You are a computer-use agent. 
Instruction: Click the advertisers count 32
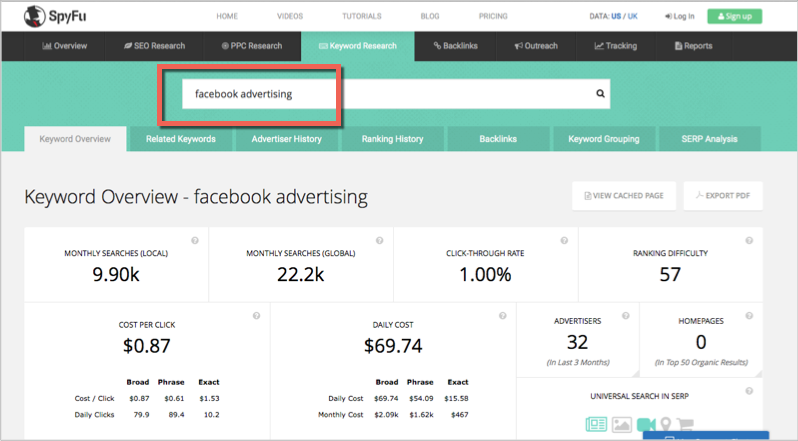tap(578, 342)
